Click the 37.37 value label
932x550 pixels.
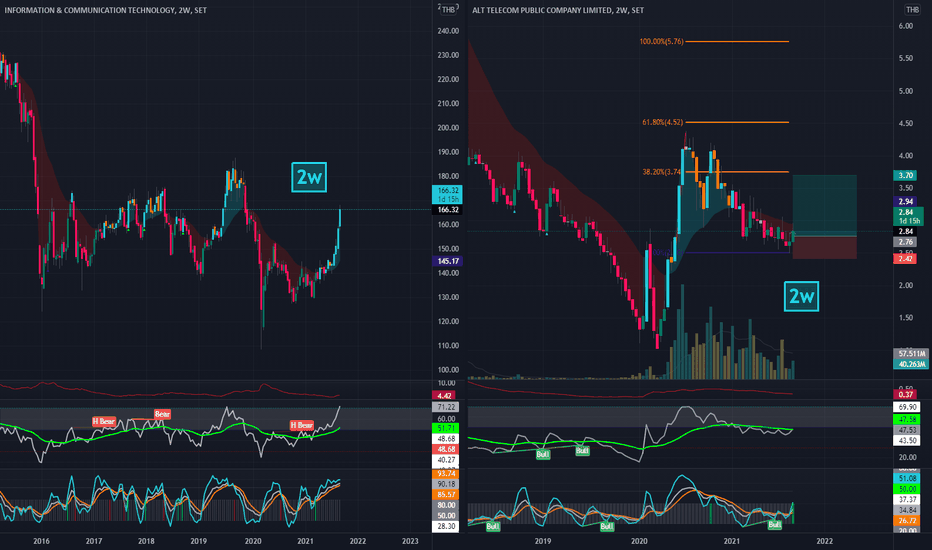click(x=907, y=499)
